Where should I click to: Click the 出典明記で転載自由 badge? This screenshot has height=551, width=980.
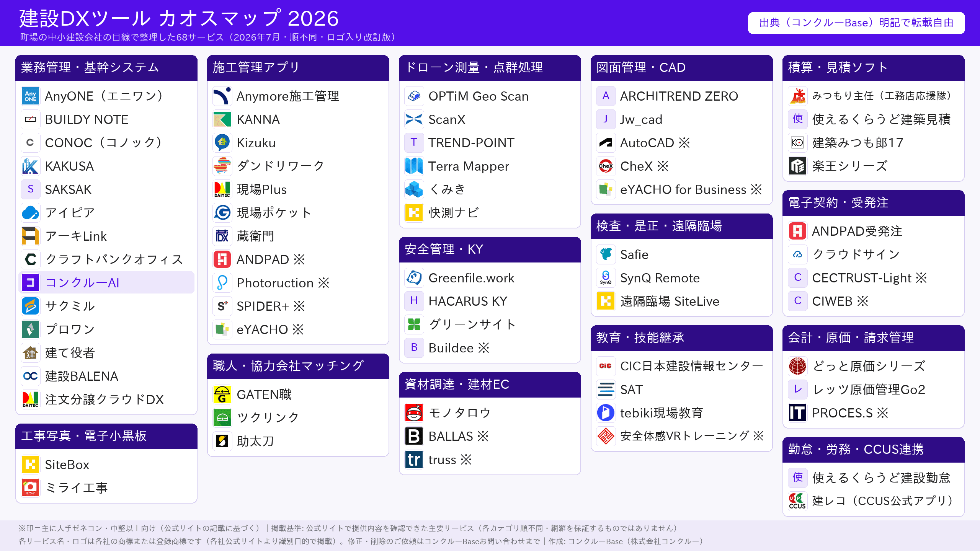(856, 23)
